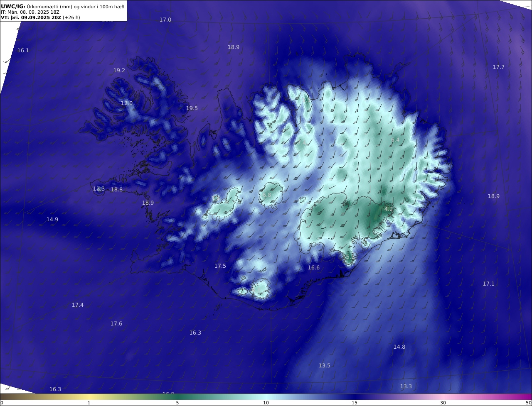Viewport: 532px width, 406px height.
Task: Click the colorbar tick label 10
Action: coord(266,403)
